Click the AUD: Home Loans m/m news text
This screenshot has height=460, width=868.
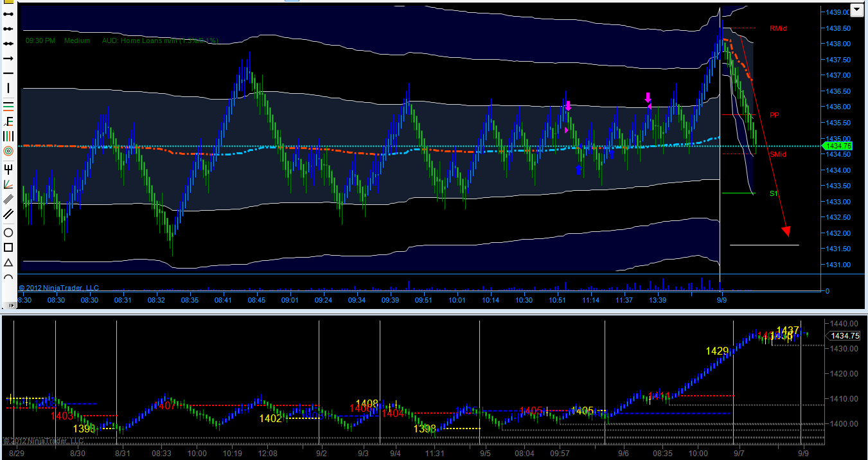click(x=160, y=40)
